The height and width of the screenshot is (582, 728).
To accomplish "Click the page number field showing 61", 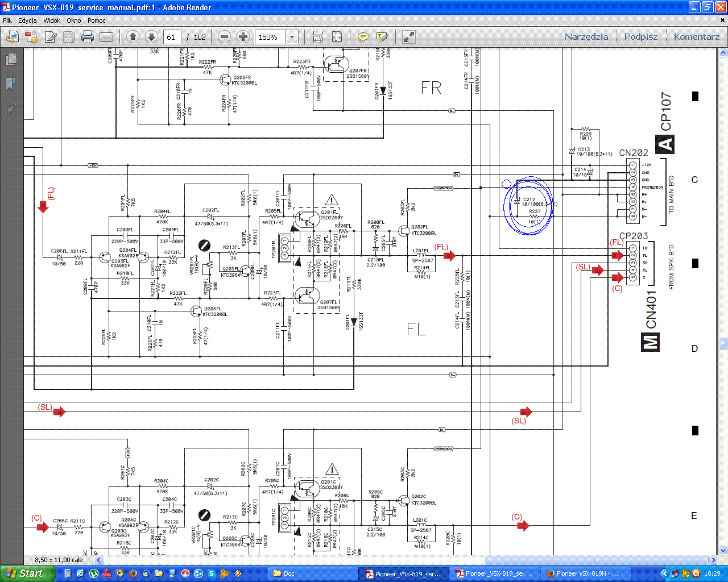I will tap(172, 37).
